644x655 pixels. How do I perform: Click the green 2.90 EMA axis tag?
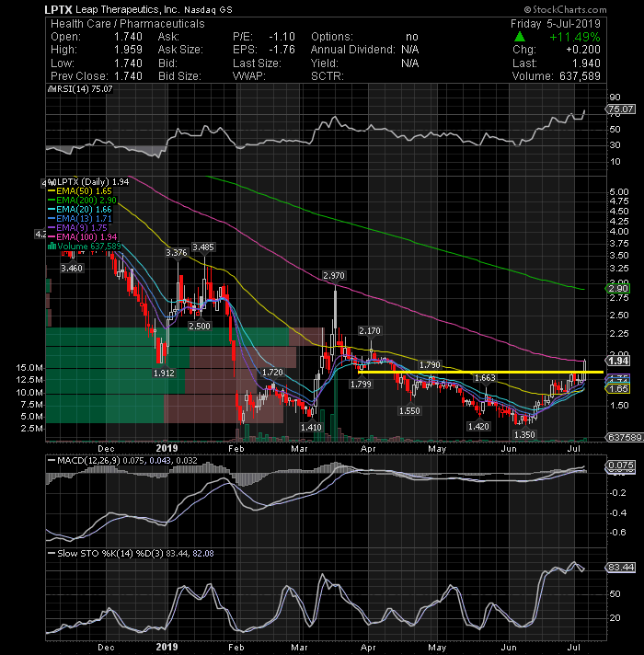[x=617, y=289]
